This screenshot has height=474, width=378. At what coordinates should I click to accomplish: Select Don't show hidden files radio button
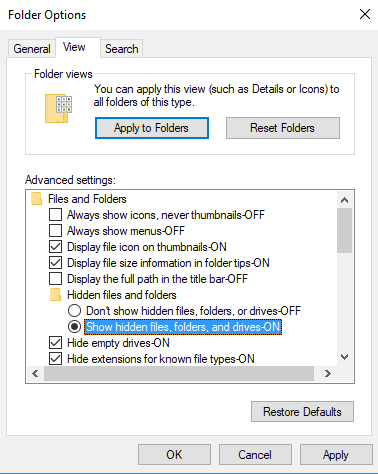[x=74, y=311]
